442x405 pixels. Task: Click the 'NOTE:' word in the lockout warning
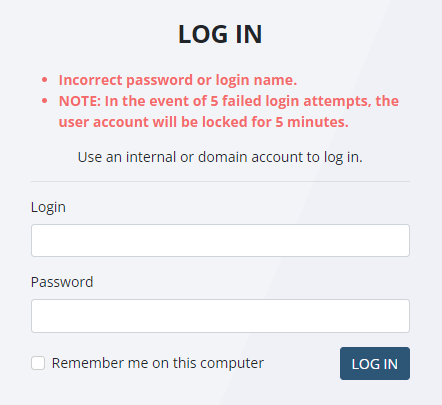tap(80, 101)
